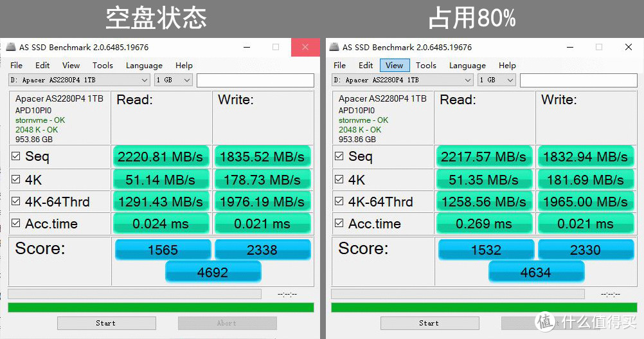The height and width of the screenshot is (339, 644).
Task: Select 4K read value 51.14 MB/s
Action: tap(161, 179)
